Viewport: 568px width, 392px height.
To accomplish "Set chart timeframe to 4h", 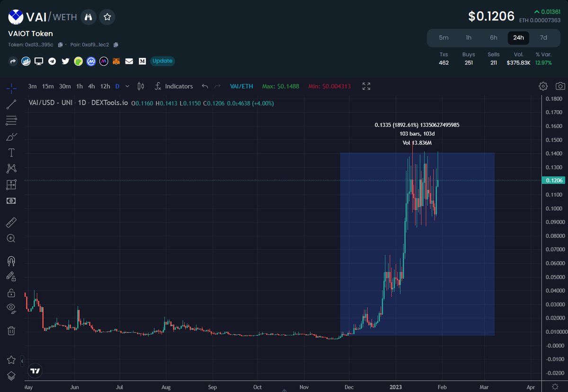I will [91, 86].
